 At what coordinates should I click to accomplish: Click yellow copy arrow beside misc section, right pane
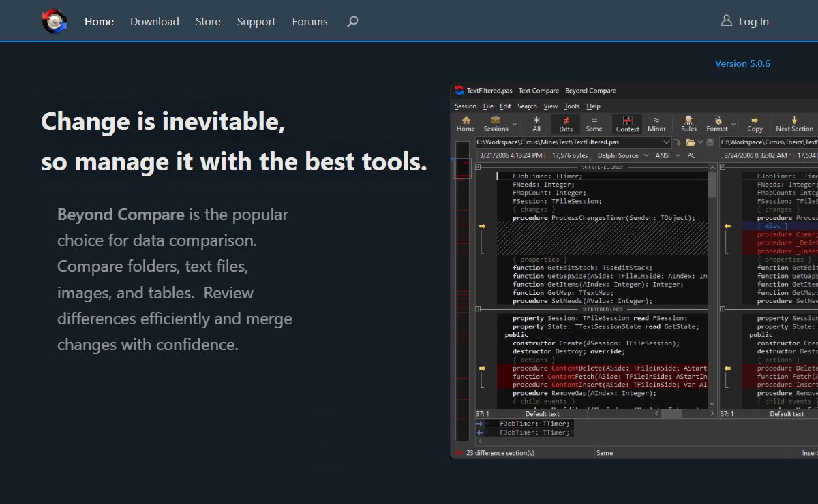click(727, 226)
